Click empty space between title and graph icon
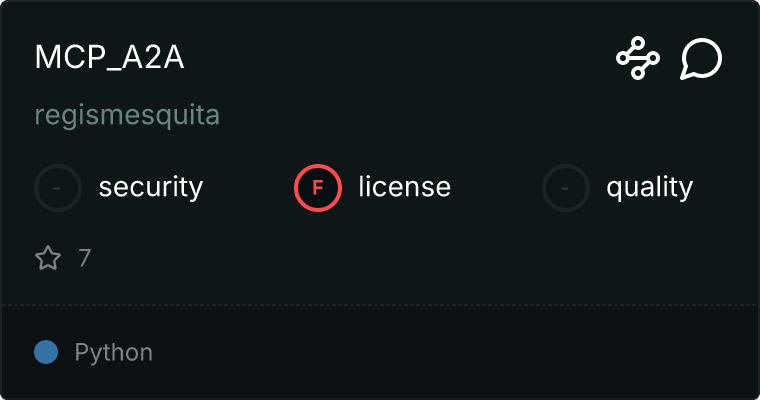760x400 pixels. coord(400,58)
